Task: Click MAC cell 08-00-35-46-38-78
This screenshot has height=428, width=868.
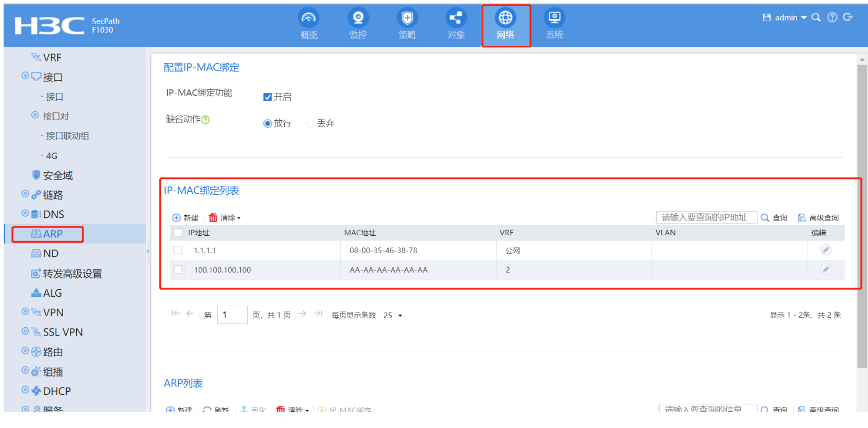Action: 383,250
